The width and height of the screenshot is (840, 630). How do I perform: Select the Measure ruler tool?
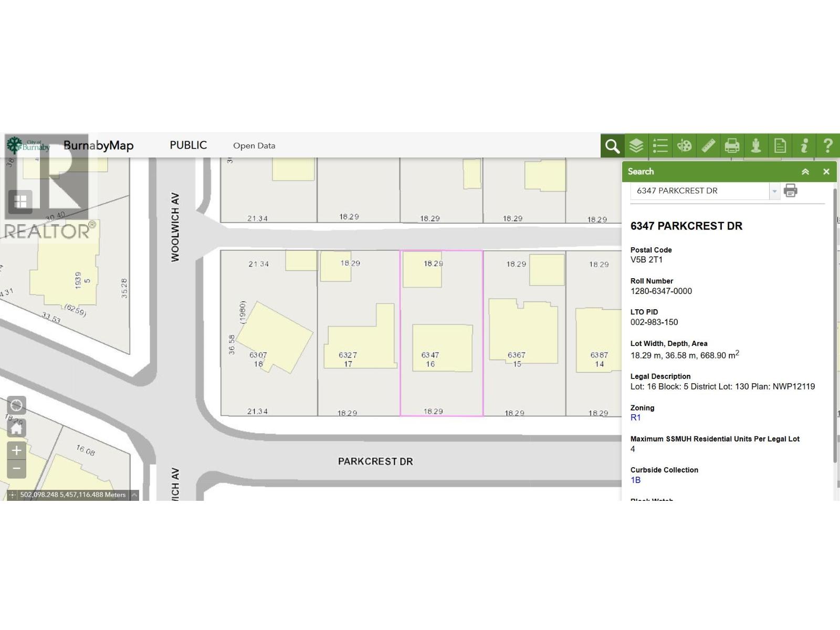(x=708, y=145)
